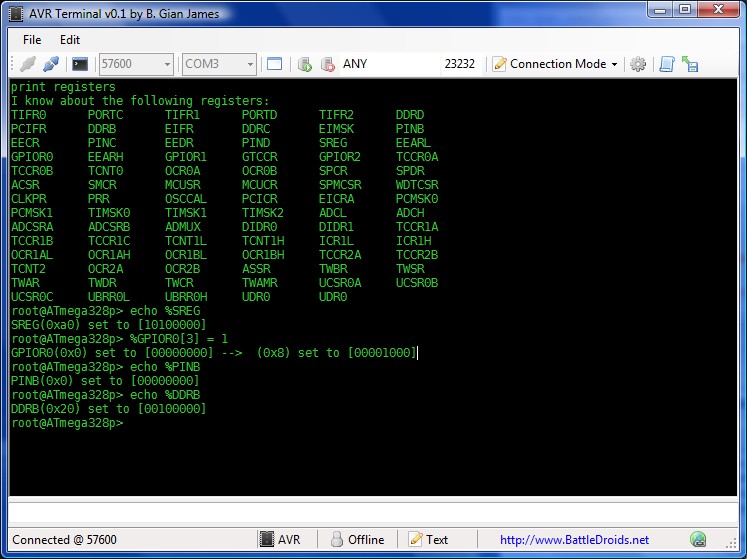Click the blue window icon in toolbar

tap(274, 64)
